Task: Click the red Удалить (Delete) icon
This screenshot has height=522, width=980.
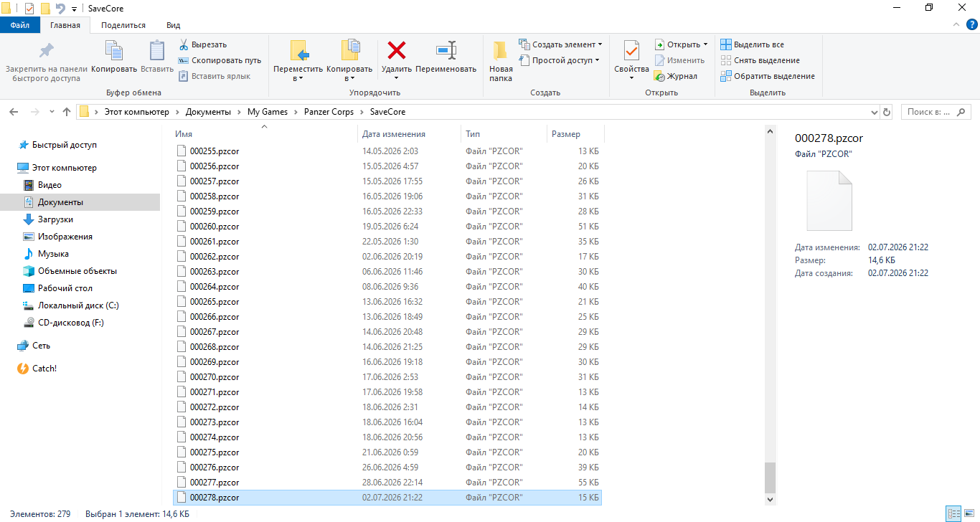Action: point(397,50)
